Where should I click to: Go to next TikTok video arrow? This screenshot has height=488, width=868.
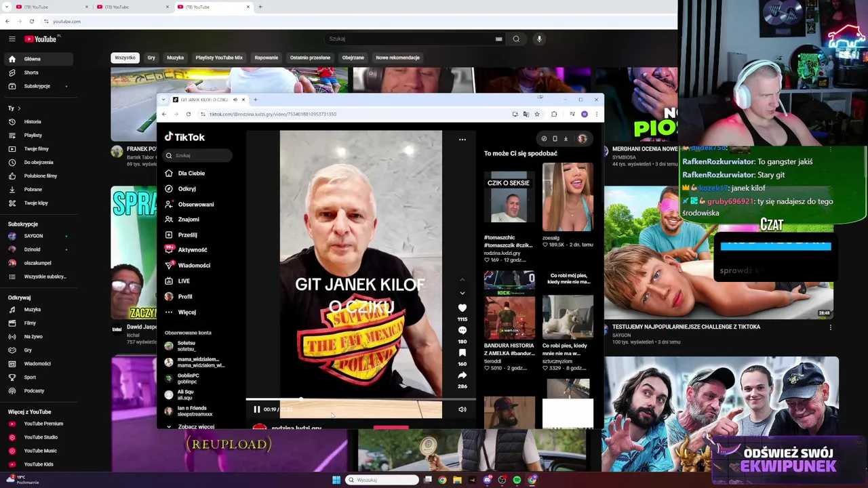coord(462,293)
